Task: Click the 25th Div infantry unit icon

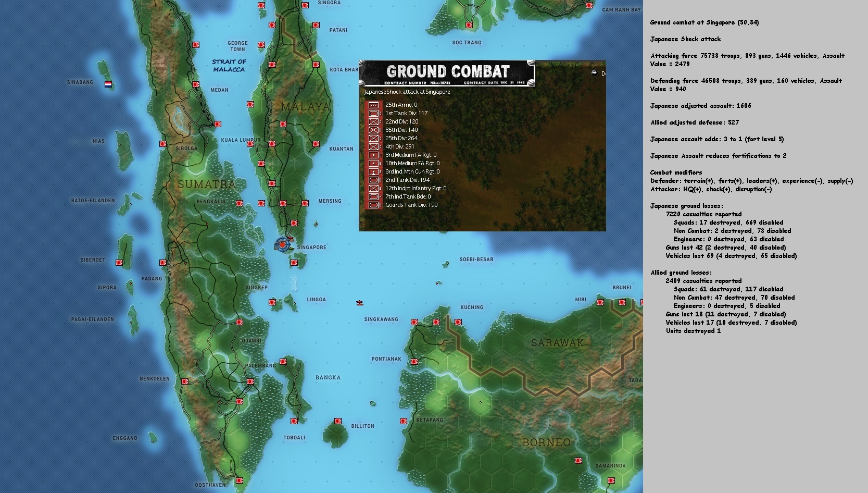Action: pyautogui.click(x=373, y=138)
